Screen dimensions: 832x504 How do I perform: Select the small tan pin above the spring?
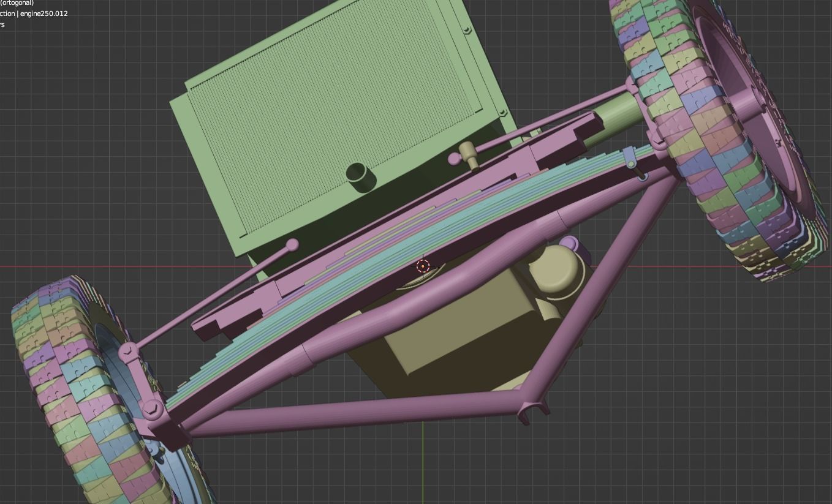(469, 156)
